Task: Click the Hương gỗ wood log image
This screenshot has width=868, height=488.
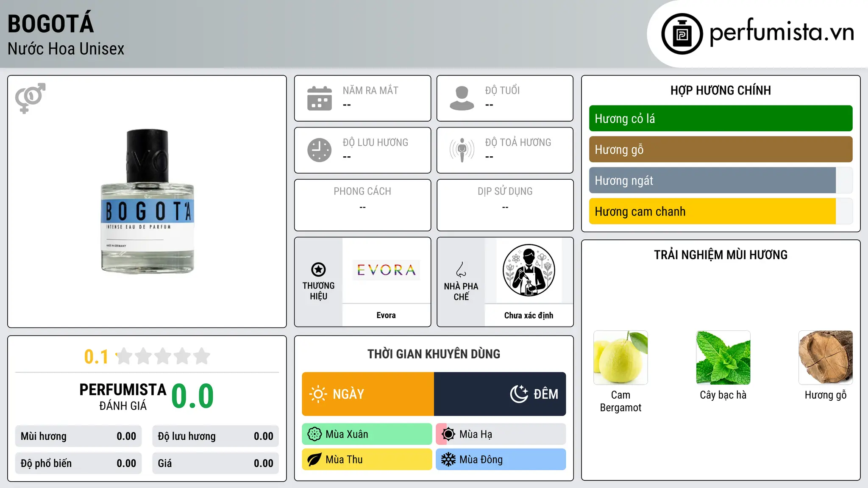Action: pos(826,358)
